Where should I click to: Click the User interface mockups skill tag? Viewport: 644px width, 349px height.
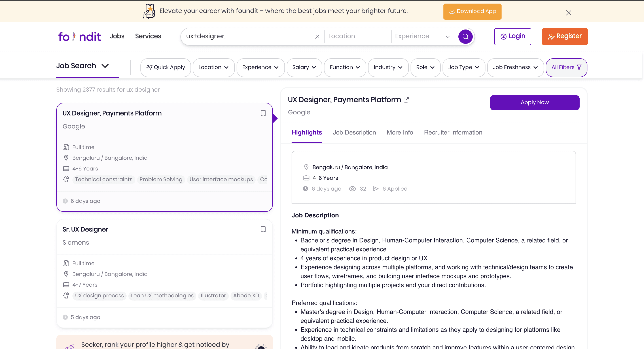tap(221, 179)
